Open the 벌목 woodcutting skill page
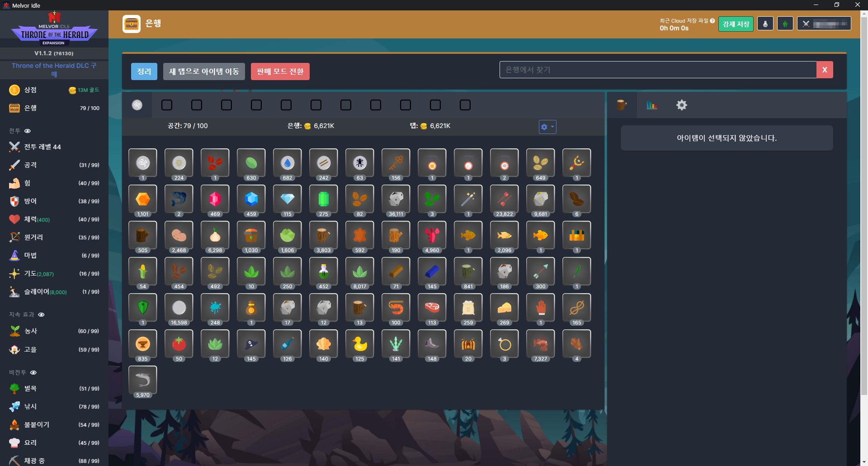The height and width of the screenshot is (466, 868). tap(54, 389)
